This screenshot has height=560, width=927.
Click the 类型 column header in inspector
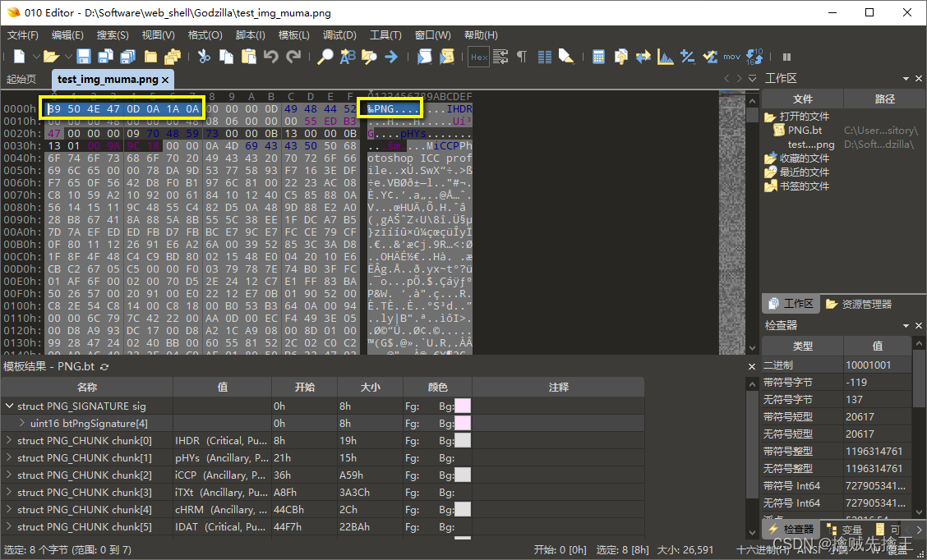point(802,347)
